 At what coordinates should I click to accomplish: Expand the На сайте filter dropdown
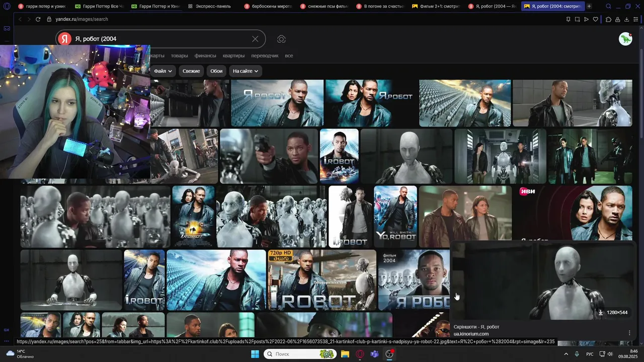coord(246,71)
